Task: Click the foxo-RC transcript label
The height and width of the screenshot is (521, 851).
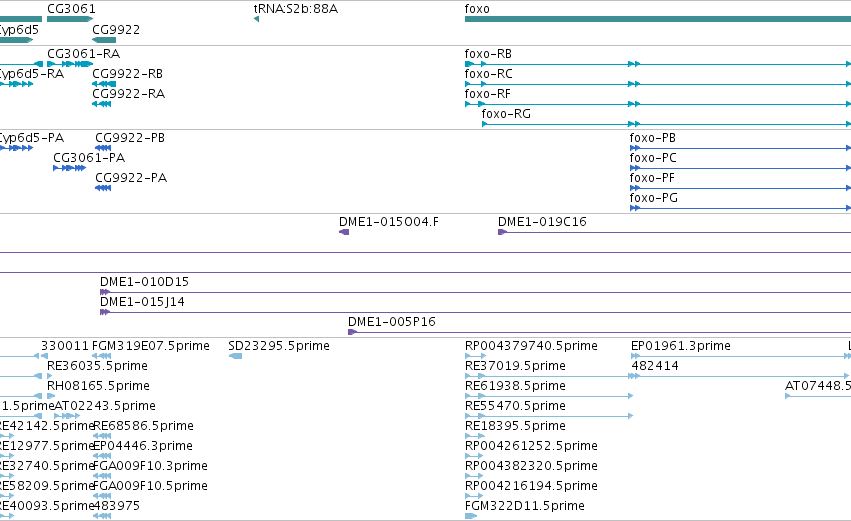Action: point(488,74)
